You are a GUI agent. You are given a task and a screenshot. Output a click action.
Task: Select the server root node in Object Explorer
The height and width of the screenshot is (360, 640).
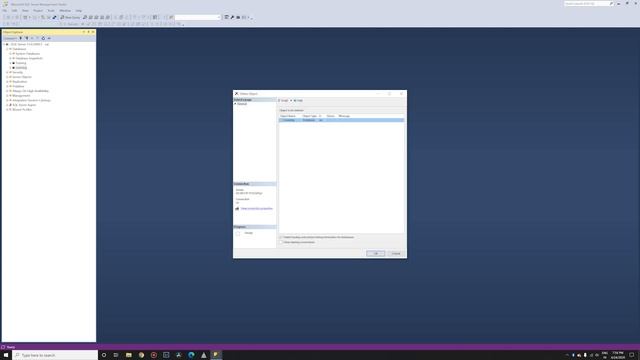29,44
